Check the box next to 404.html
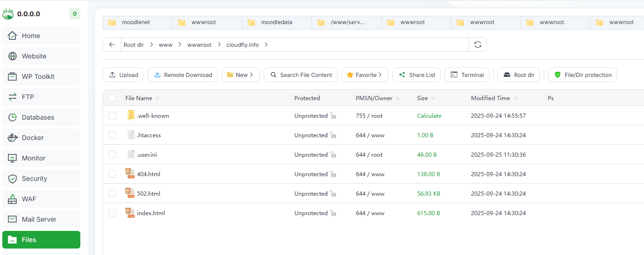644x255 pixels. pyautogui.click(x=112, y=174)
